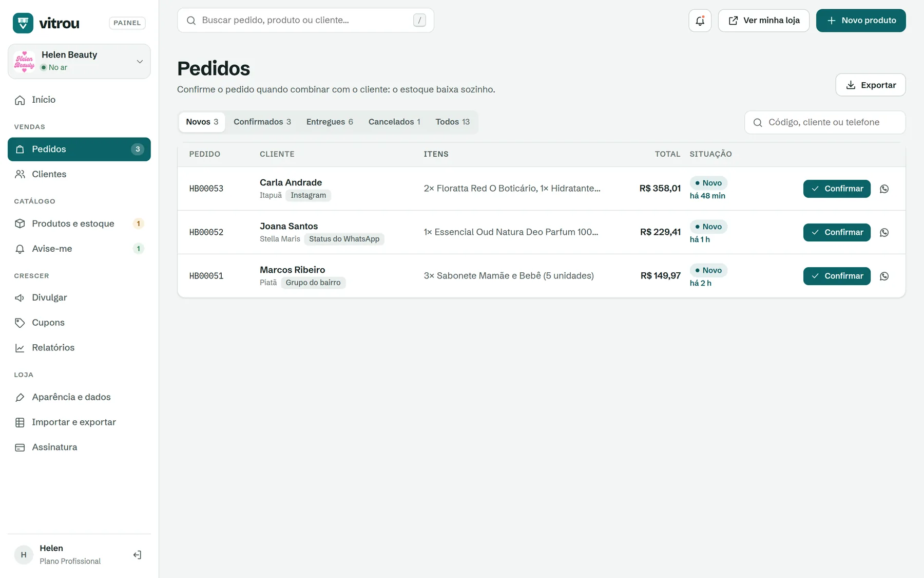Screen dimensions: 924x578
Task: Open Divulgar in the sidebar
Action: pyautogui.click(x=79, y=297)
